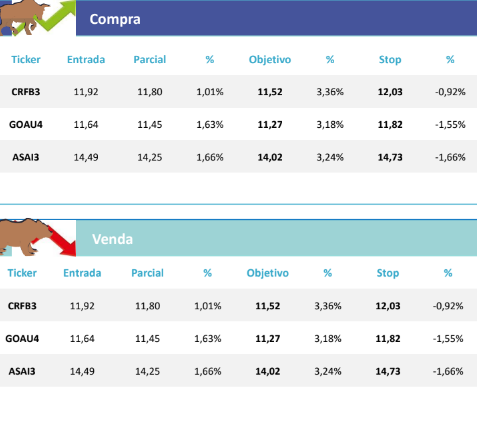The height and width of the screenshot is (422, 477).
Task: Click entry value 11,92 in the Venda table
Action: (x=82, y=306)
